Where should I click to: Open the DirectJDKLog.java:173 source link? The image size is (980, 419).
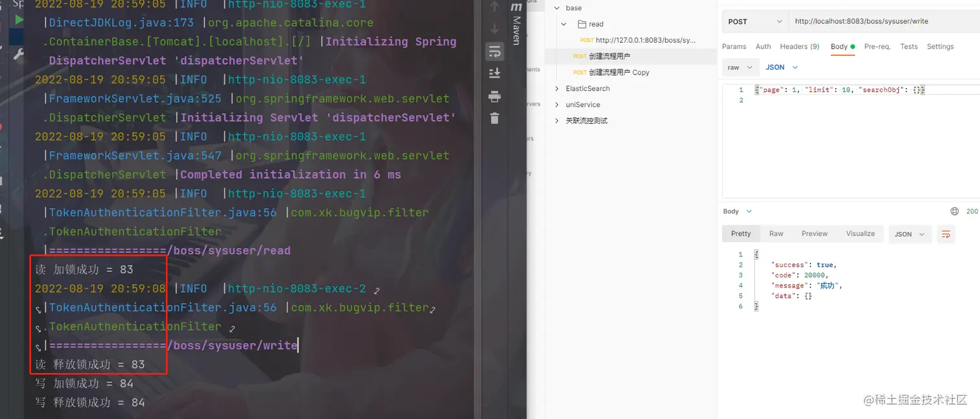(x=121, y=23)
